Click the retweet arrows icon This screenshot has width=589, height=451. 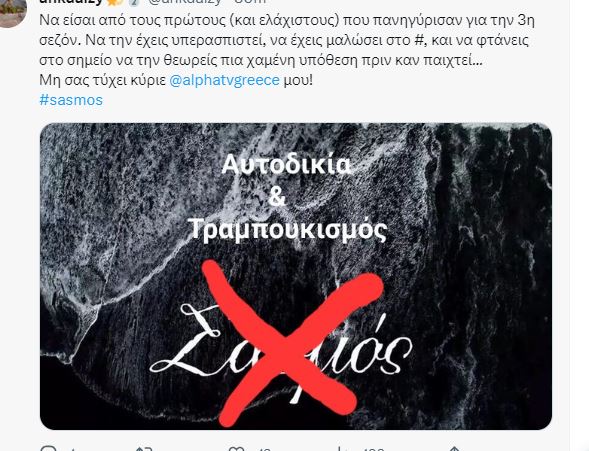(x=141, y=448)
